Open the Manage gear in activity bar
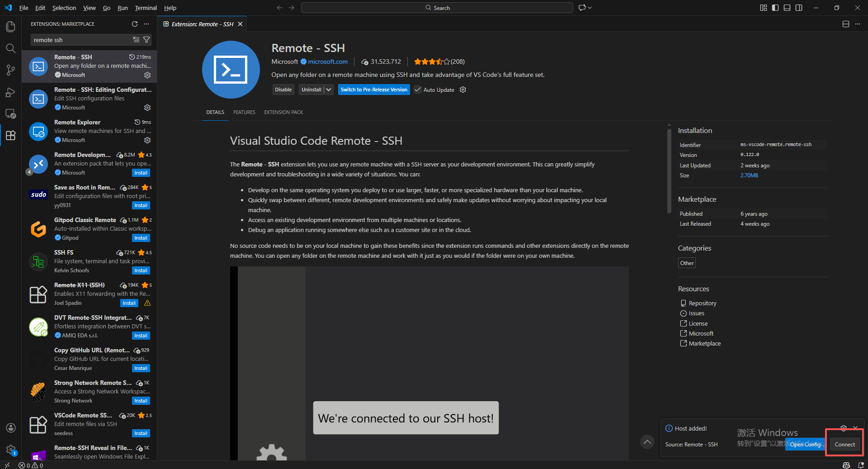Viewport: 868px width, 469px height. (11, 450)
